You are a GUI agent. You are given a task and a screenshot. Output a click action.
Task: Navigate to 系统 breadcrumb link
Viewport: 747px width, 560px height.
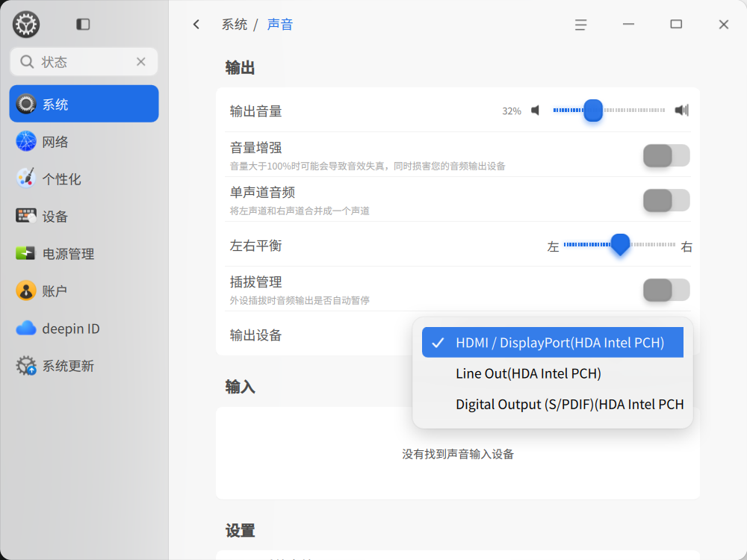tap(235, 25)
